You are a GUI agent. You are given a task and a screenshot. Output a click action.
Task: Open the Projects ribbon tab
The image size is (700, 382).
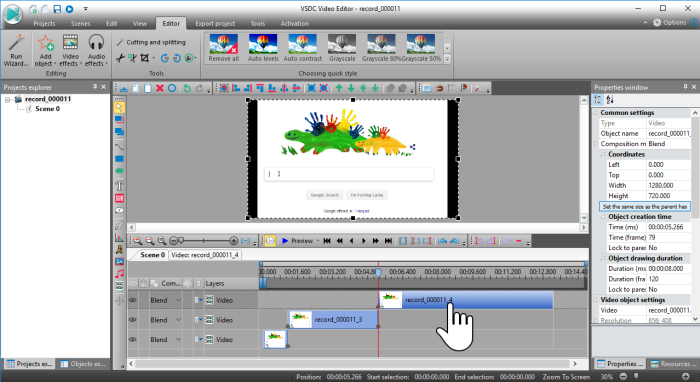[44, 24]
